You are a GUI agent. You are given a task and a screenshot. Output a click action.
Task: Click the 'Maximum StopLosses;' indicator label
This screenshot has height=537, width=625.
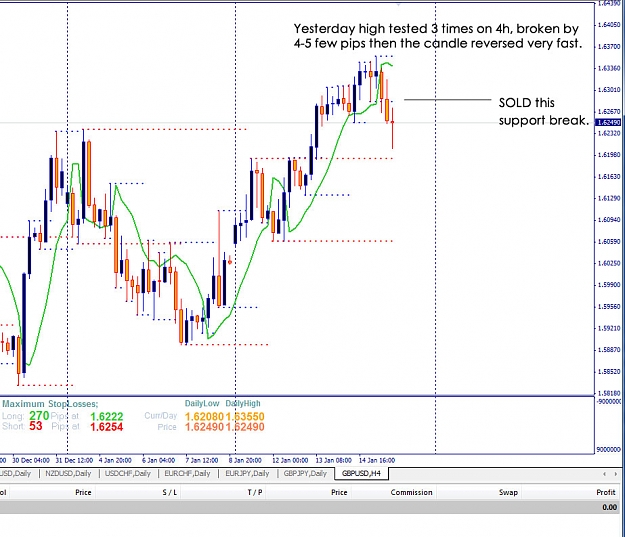click(x=50, y=404)
